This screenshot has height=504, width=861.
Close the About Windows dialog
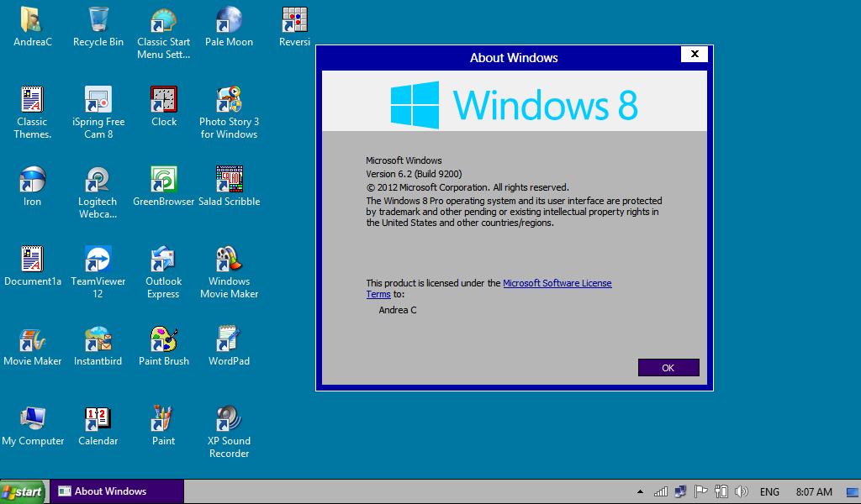click(694, 54)
